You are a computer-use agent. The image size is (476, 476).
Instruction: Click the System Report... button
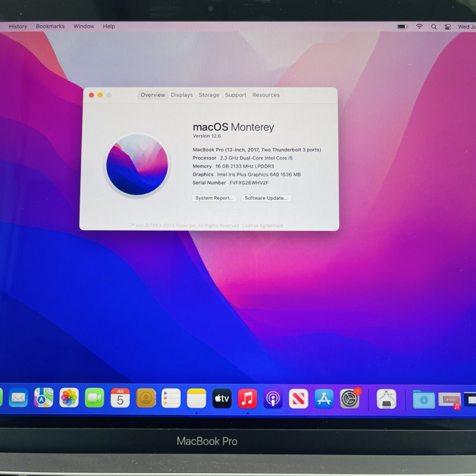pyautogui.click(x=214, y=198)
